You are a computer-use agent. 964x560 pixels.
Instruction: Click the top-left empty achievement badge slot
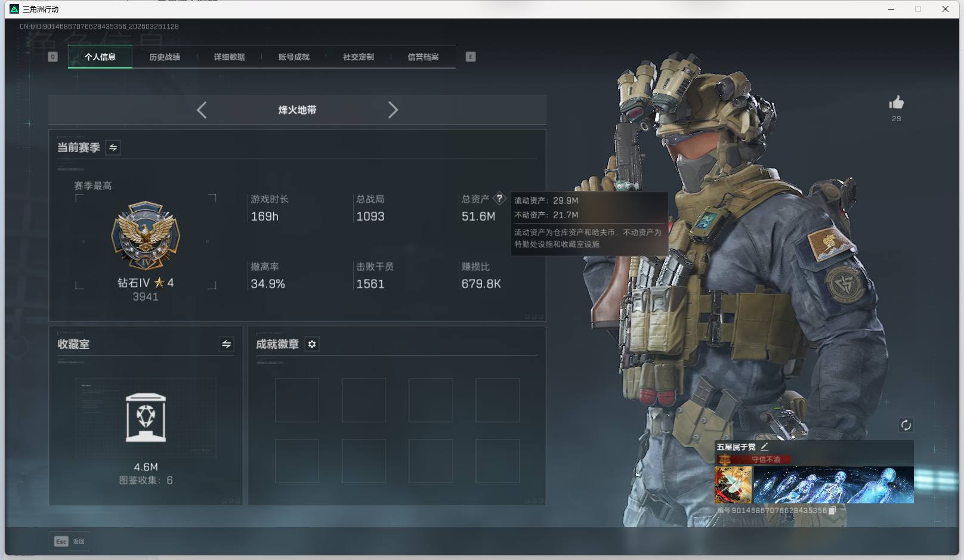click(297, 400)
